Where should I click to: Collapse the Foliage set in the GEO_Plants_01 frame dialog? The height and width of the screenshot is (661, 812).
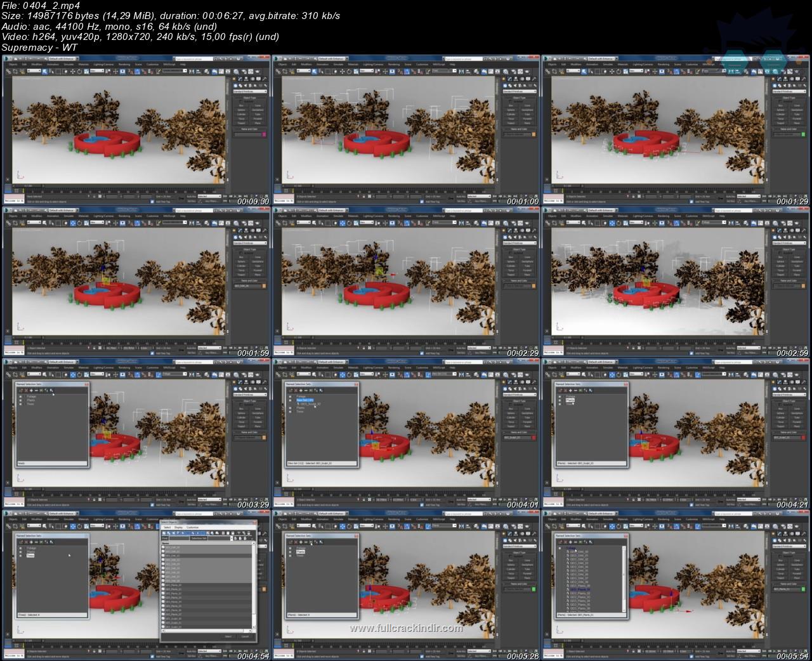(560, 548)
